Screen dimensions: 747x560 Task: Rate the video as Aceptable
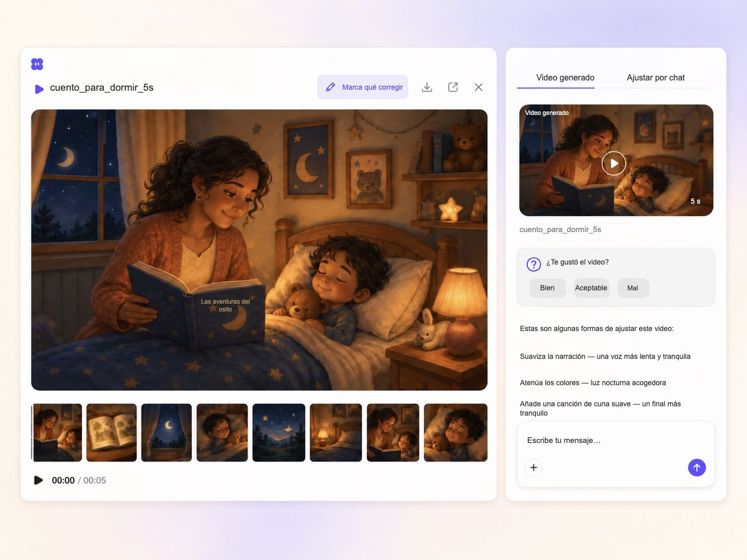[x=591, y=288]
